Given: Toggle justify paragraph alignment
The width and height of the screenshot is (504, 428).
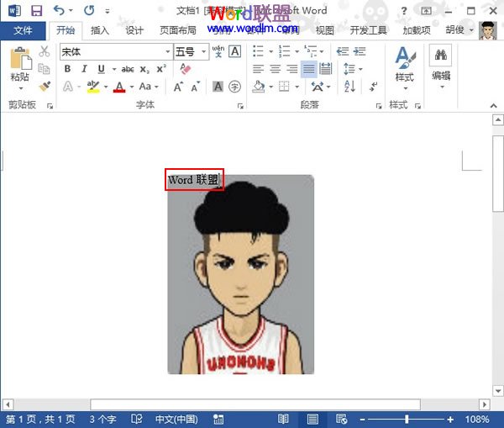Looking at the screenshot, I should [308, 69].
